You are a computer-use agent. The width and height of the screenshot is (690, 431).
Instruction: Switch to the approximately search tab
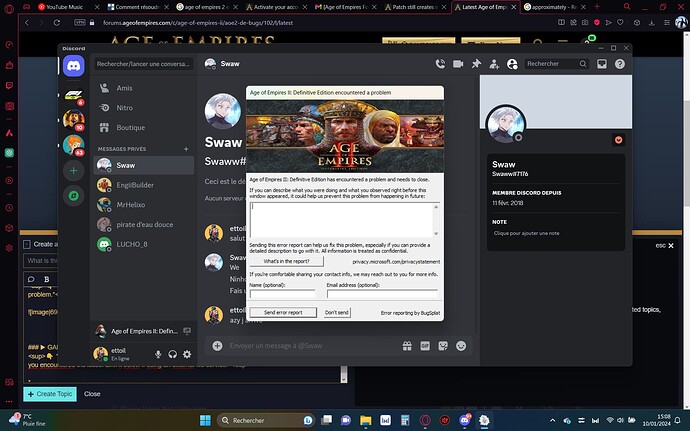pos(554,7)
